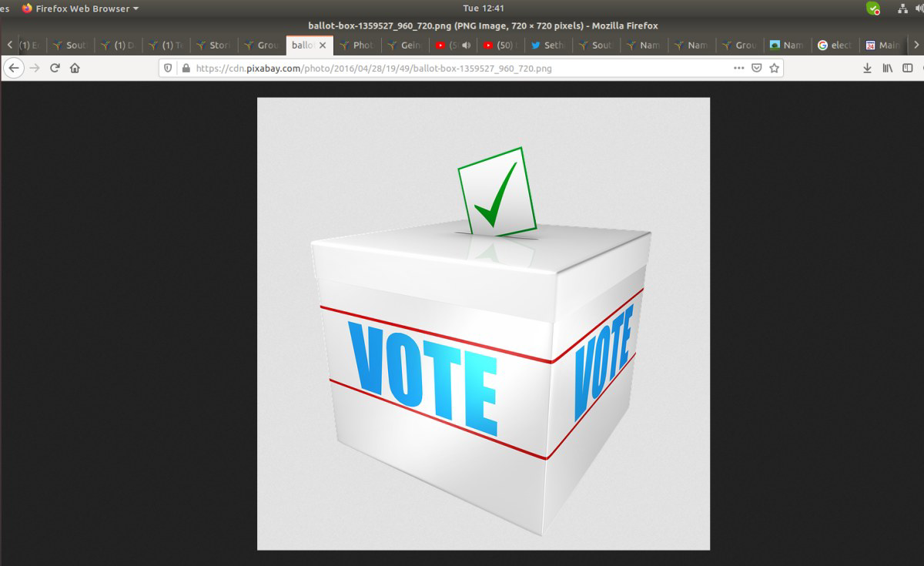Click the ballot box image to zoom
The image size is (924, 566).
[483, 323]
